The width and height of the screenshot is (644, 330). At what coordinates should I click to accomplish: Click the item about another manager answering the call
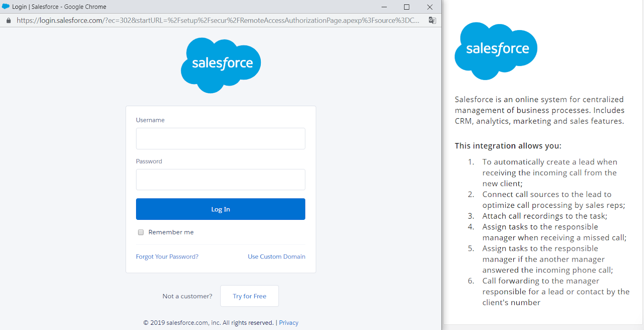point(548,259)
